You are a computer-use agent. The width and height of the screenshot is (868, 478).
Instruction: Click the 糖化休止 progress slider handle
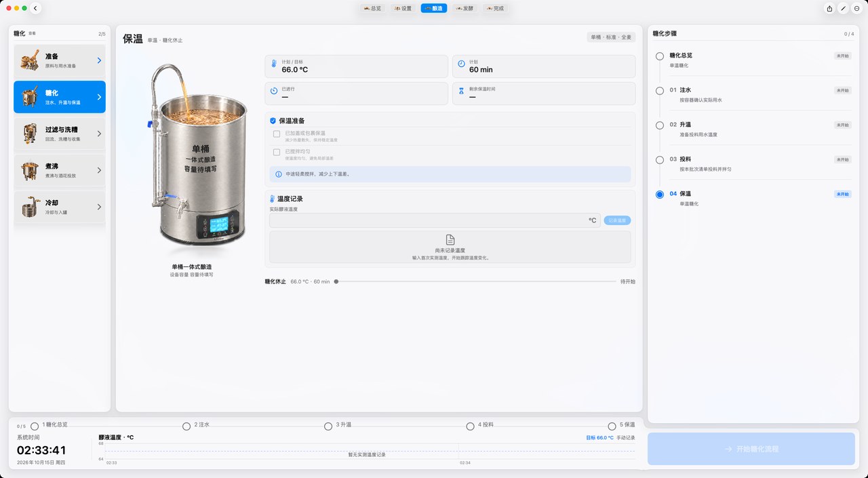336,281
